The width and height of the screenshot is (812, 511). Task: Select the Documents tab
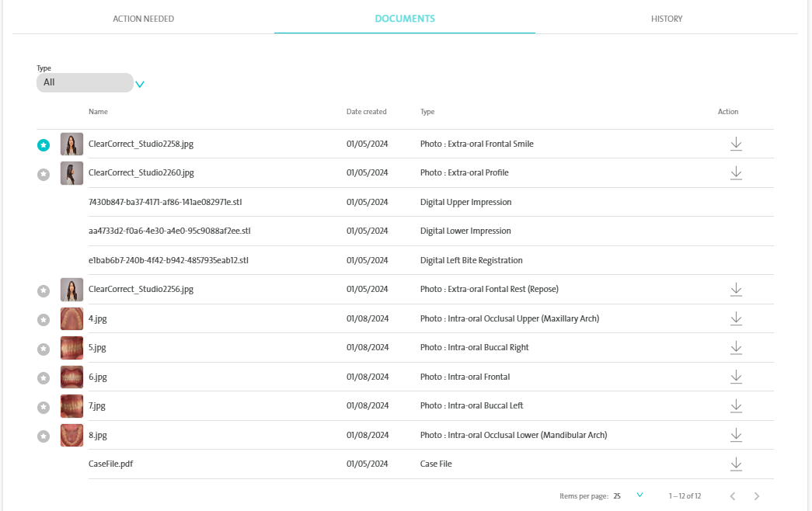(405, 19)
